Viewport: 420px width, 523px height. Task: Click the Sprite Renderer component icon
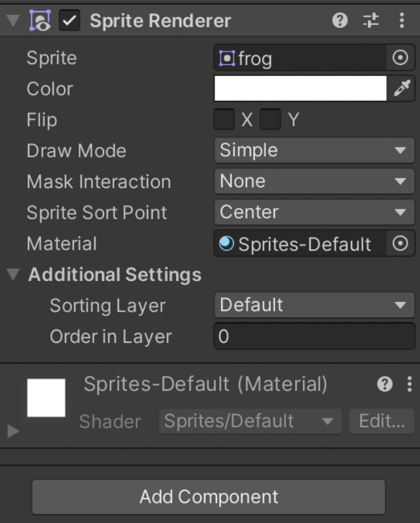click(x=40, y=21)
